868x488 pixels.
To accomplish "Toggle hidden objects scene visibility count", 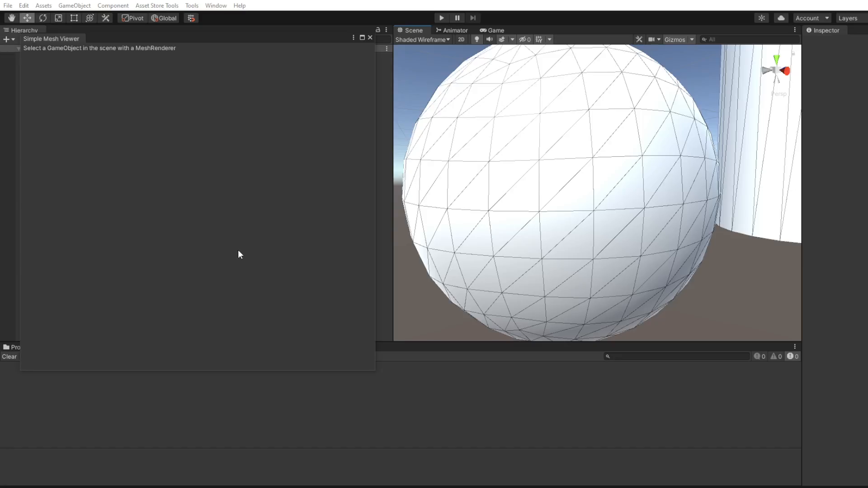I will [525, 40].
